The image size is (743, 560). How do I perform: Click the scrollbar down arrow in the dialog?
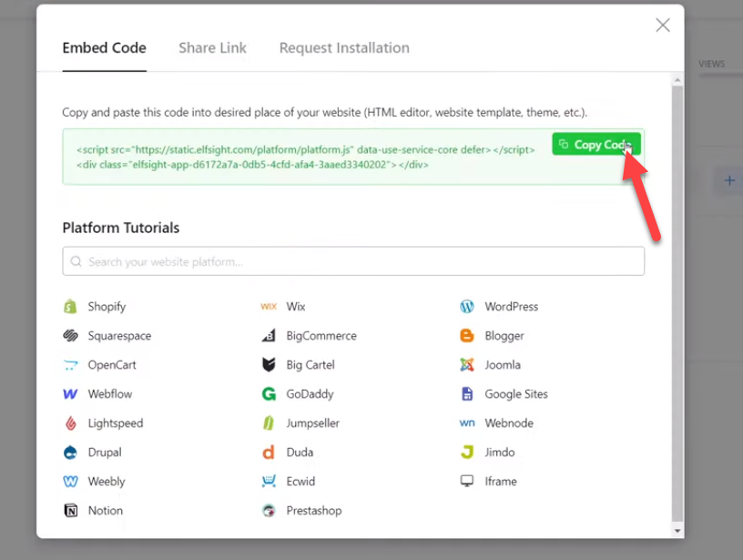click(x=677, y=531)
